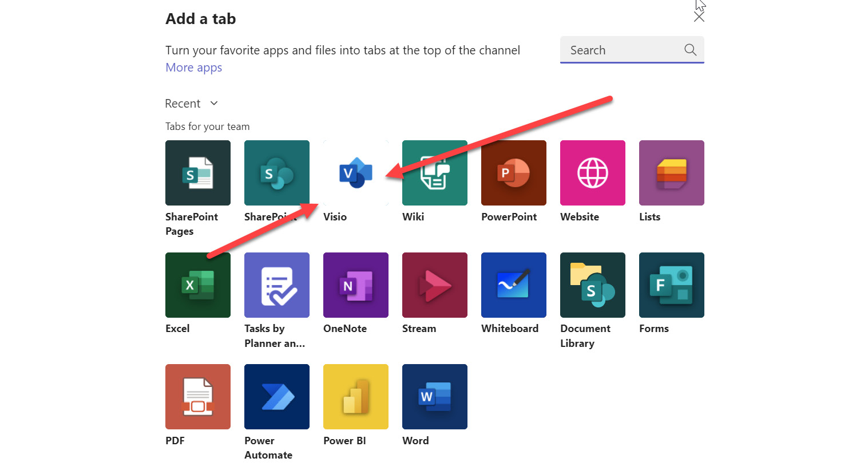The height and width of the screenshot is (470, 868).
Task: Choose the PDF app tile
Action: click(x=198, y=397)
